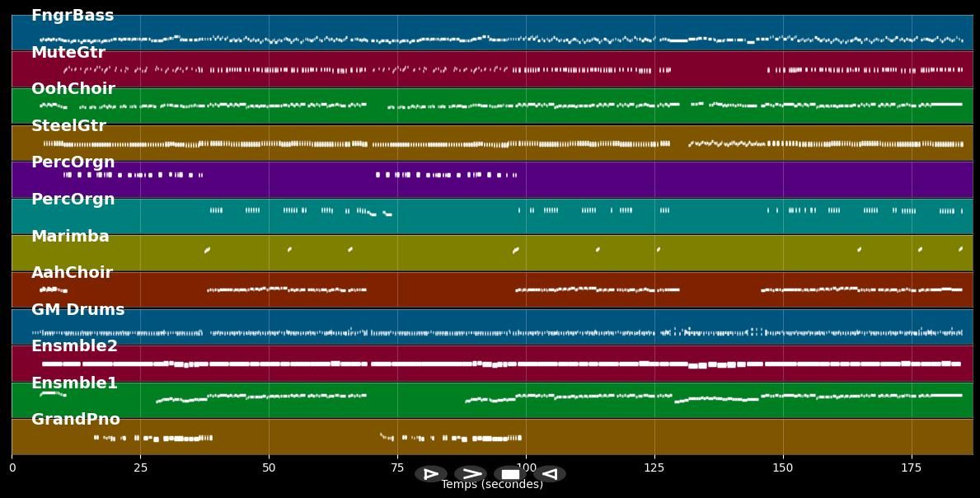The height and width of the screenshot is (498, 980).
Task: Select the GM Drums track label
Action: [x=78, y=310]
